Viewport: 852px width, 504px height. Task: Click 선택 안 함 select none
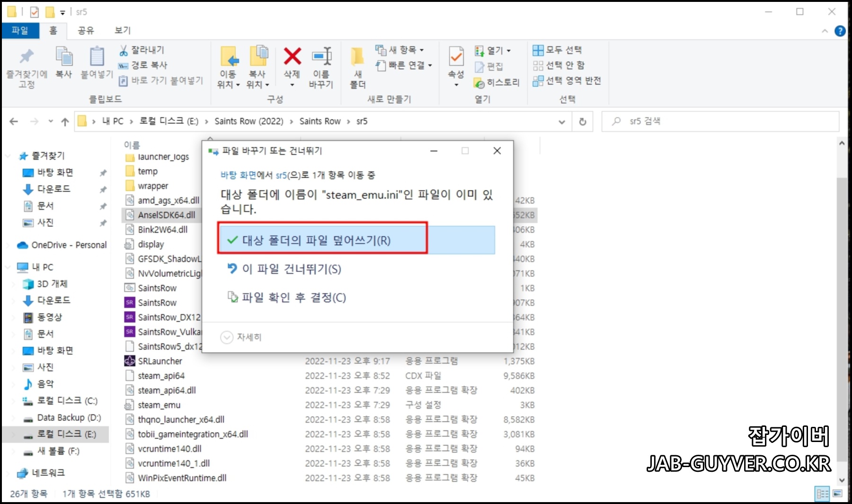tap(559, 65)
